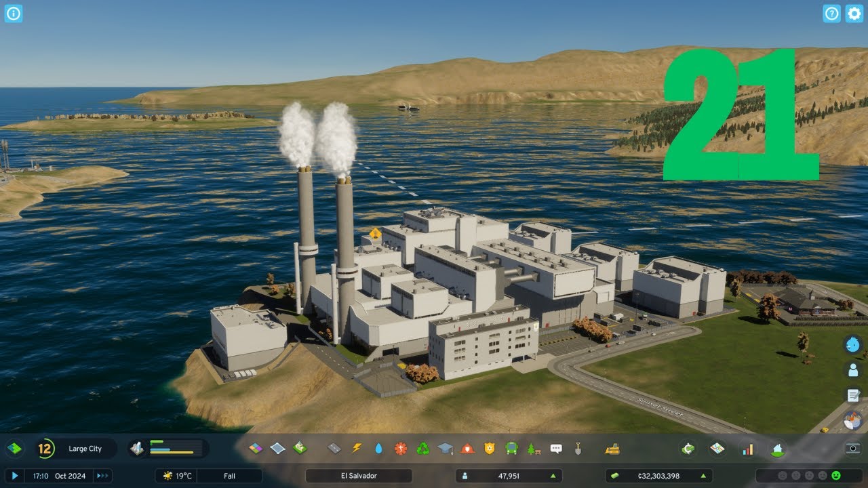Toggle play/pause simulation
Viewport: 868px width, 488px height.
[14, 476]
